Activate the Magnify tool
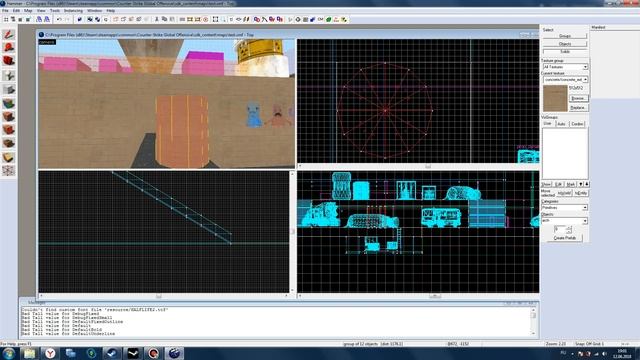The height and width of the screenshot is (360, 640). 9,48
